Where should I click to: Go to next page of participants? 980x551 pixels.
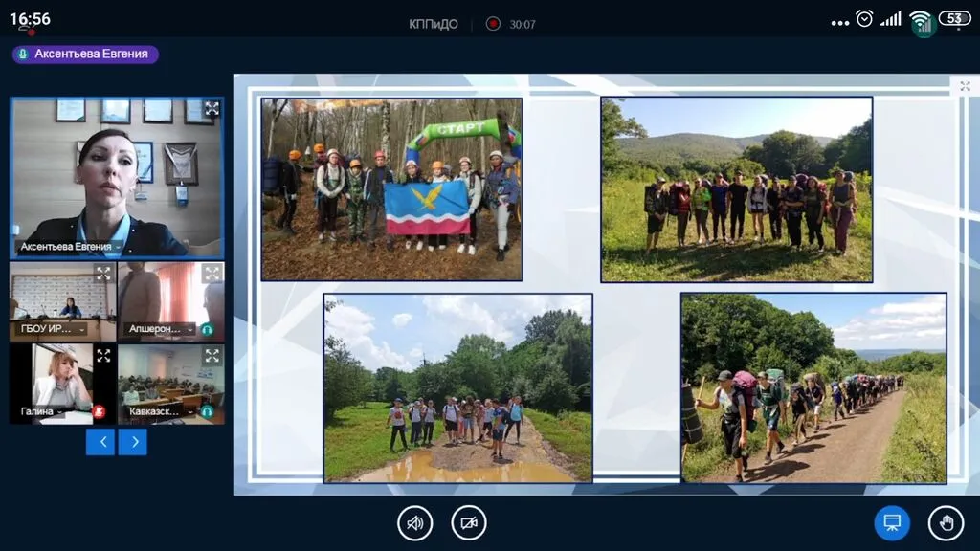[133, 441]
